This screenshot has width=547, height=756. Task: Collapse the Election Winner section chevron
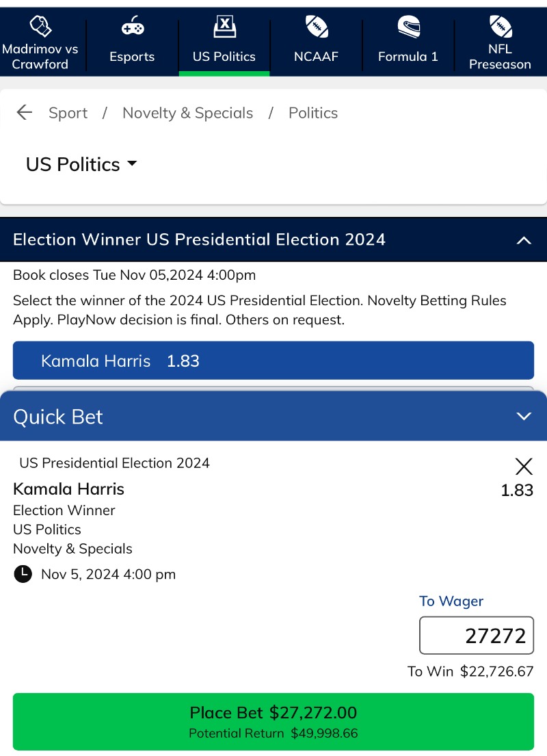click(x=524, y=240)
